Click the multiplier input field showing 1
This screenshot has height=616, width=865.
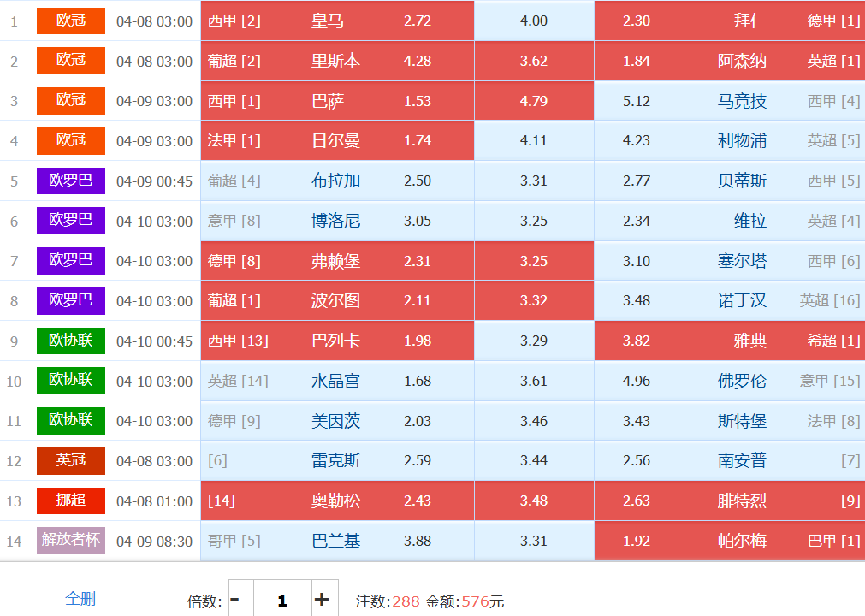tap(282, 600)
